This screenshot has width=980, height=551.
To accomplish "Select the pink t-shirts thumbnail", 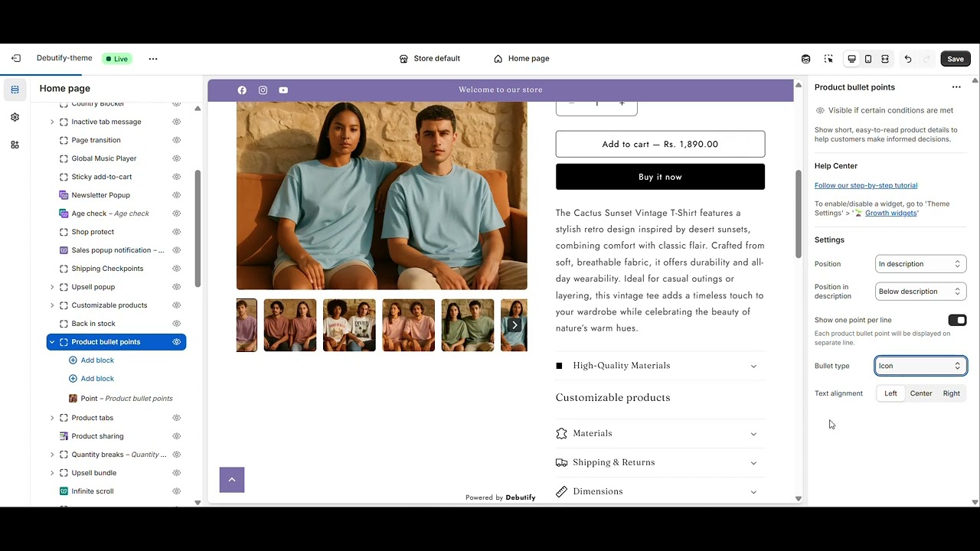I will pyautogui.click(x=408, y=325).
